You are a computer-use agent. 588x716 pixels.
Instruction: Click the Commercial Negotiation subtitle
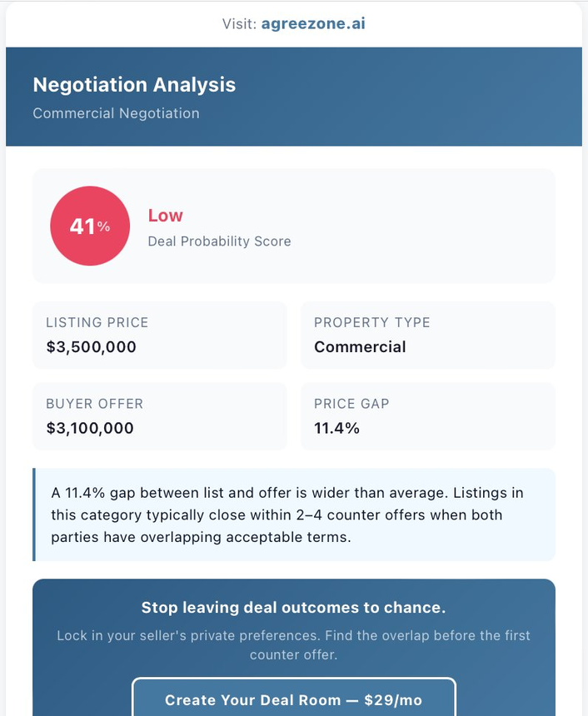(116, 113)
